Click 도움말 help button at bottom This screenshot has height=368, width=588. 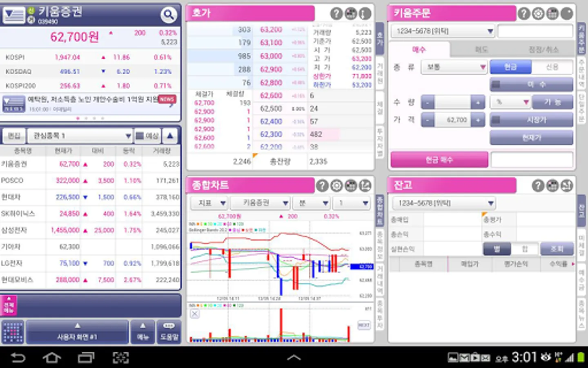click(x=169, y=332)
